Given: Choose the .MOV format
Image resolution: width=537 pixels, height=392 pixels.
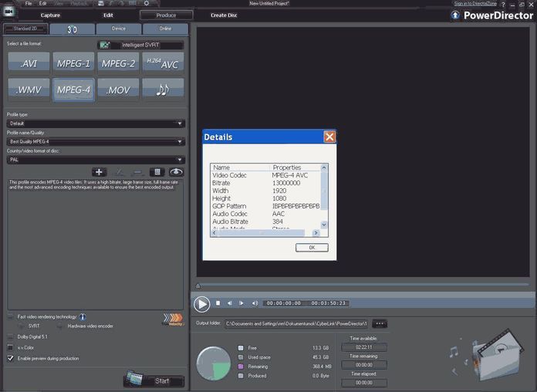Looking at the screenshot, I should point(118,90).
